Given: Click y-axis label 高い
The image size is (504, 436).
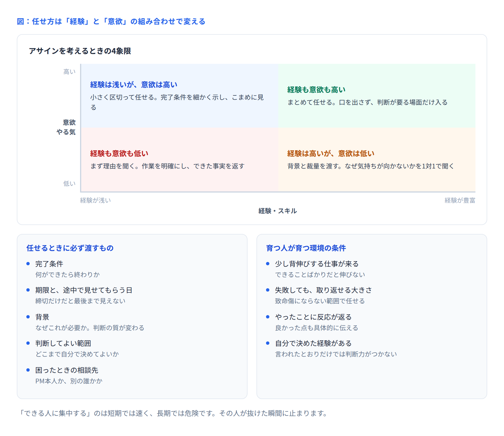Looking at the screenshot, I should (69, 72).
